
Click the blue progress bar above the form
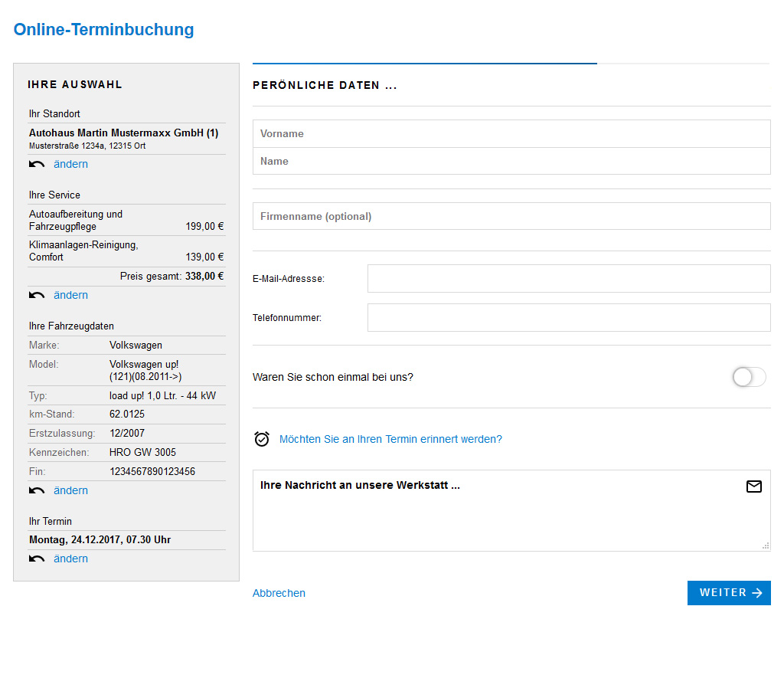[424, 63]
